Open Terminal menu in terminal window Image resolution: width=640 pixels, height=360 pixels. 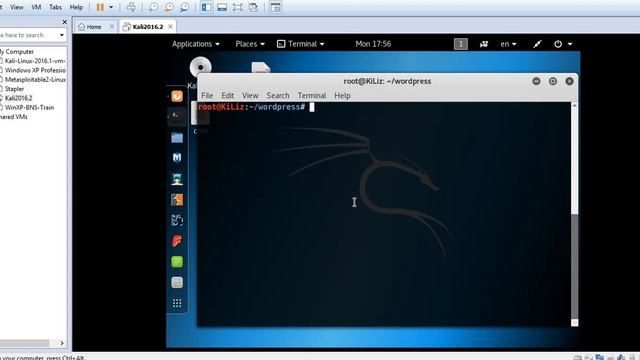pos(311,96)
